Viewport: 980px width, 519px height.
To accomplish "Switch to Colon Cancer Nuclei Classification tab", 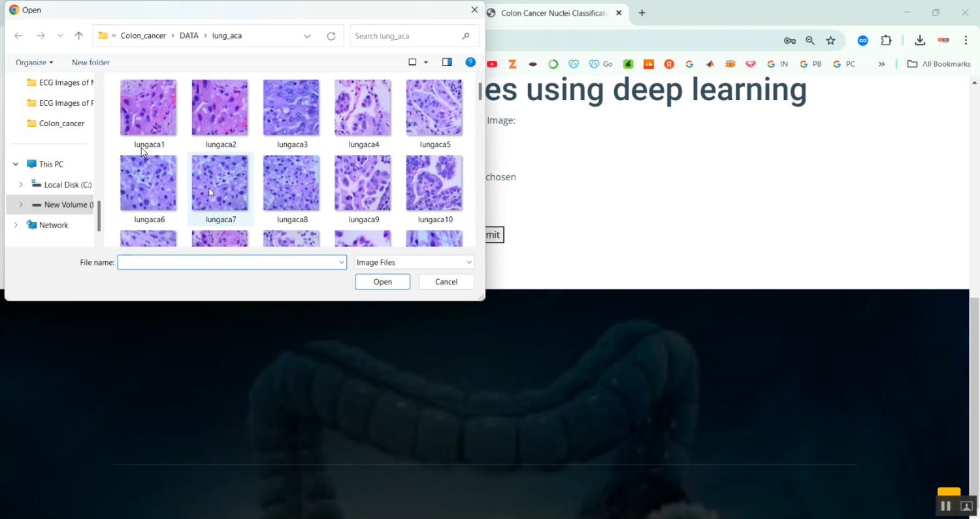I will (x=553, y=13).
